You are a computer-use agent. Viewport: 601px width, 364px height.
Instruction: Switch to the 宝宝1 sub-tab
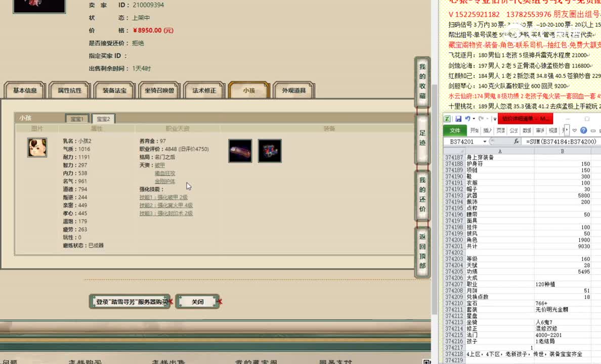coord(77,118)
